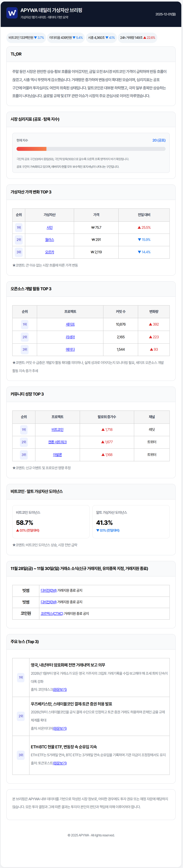Click the 24h 거래량 stat chip
The height and width of the screenshot is (868, 183).
(x=138, y=38)
